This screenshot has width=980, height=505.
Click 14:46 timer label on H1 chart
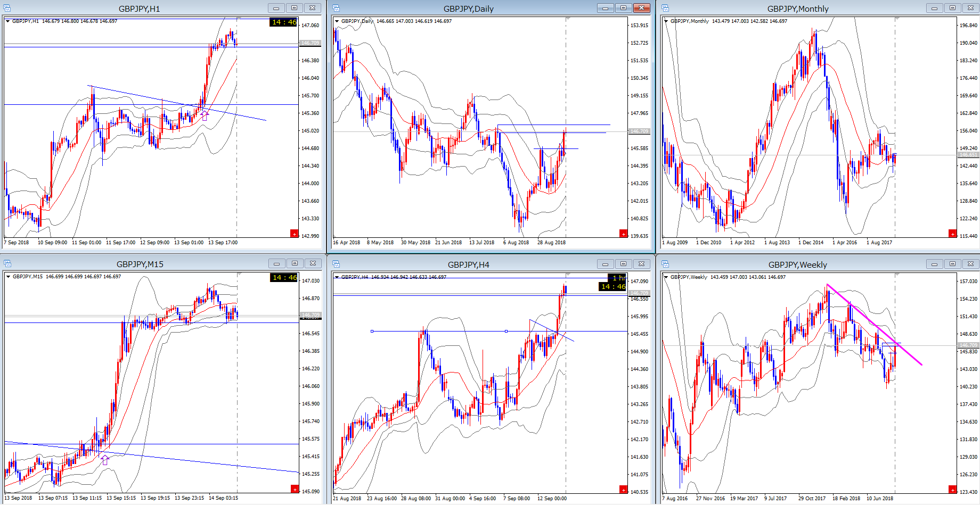pyautogui.click(x=284, y=22)
